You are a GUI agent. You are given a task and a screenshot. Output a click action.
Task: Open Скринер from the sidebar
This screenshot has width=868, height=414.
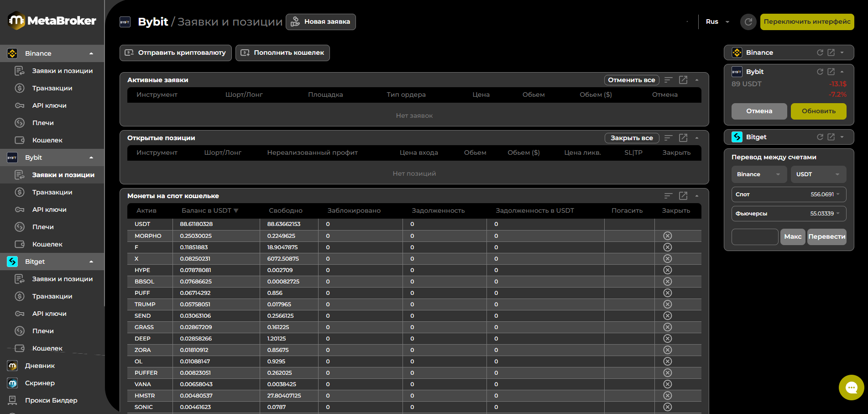[40, 383]
